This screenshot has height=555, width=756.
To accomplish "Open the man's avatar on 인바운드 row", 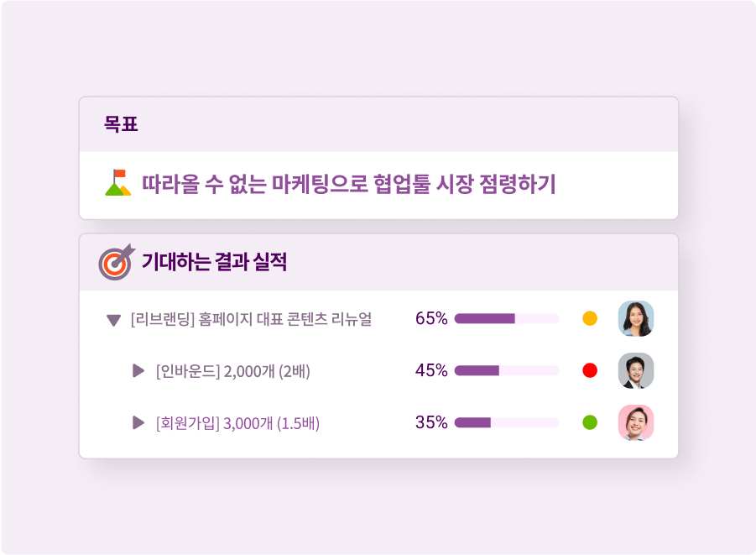I will pos(635,370).
